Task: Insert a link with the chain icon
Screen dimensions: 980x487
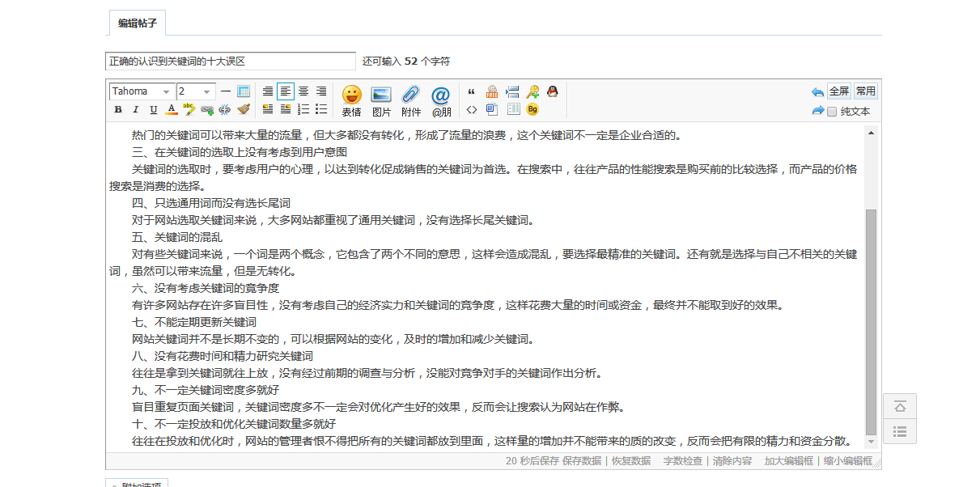Action: click(207, 109)
